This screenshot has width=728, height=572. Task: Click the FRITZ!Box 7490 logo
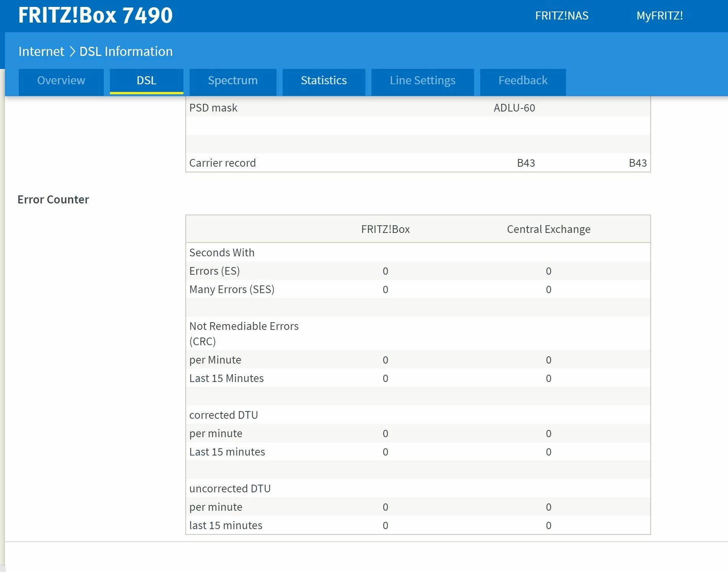pos(95,15)
